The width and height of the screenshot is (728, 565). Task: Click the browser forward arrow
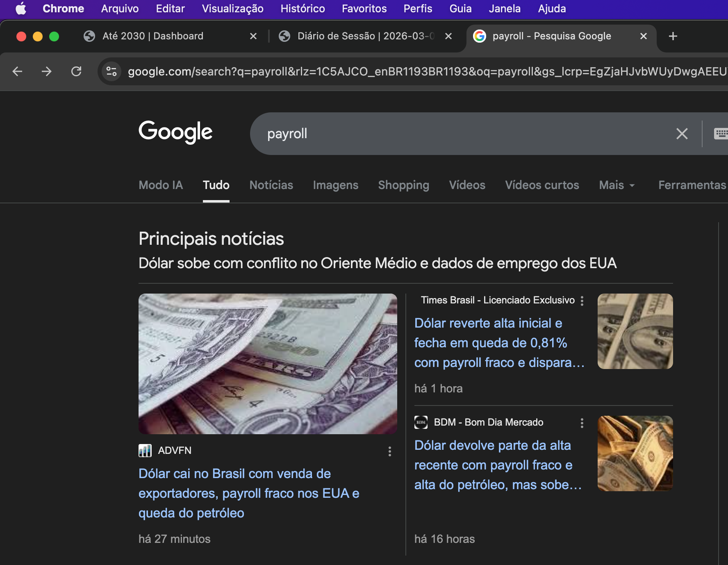(47, 71)
